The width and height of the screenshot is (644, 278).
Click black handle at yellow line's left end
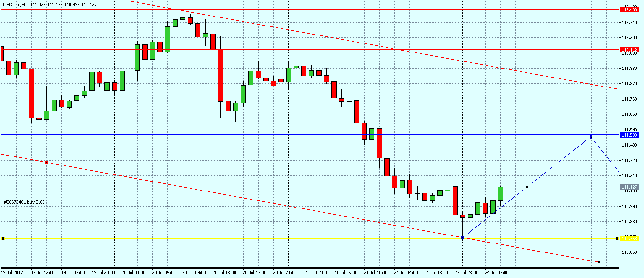click(x=3, y=238)
